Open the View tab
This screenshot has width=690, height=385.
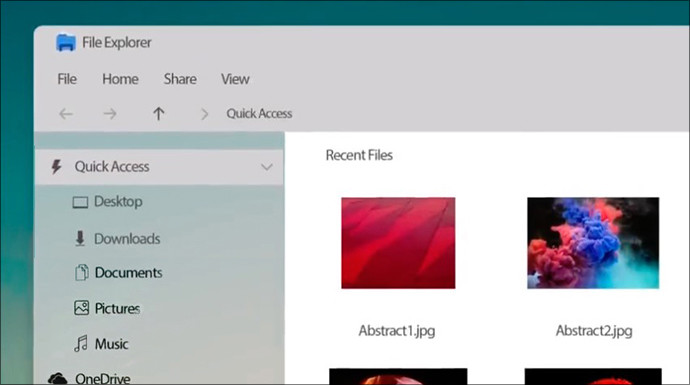(235, 79)
